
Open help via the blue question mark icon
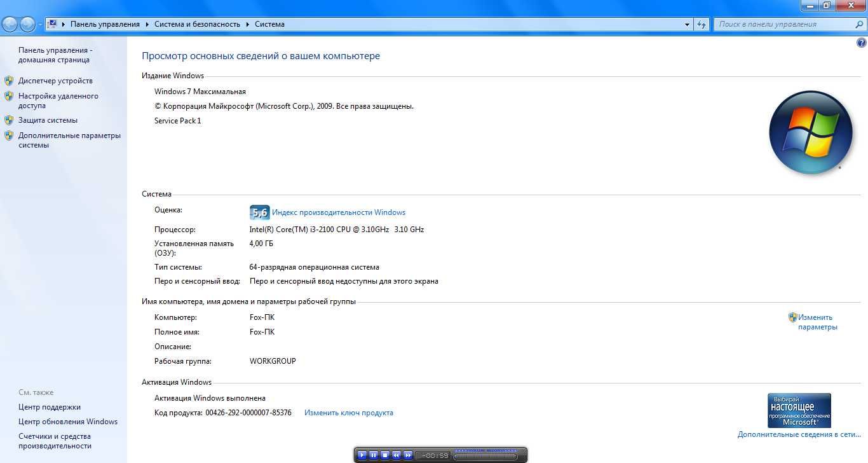click(x=862, y=43)
